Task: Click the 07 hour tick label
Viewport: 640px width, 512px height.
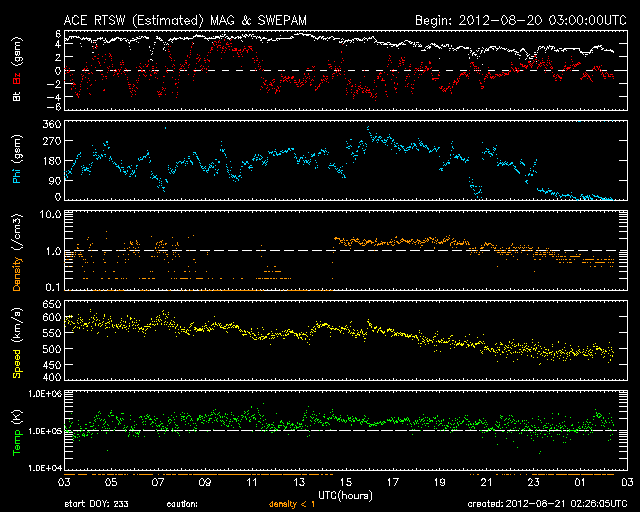Action: (158, 483)
